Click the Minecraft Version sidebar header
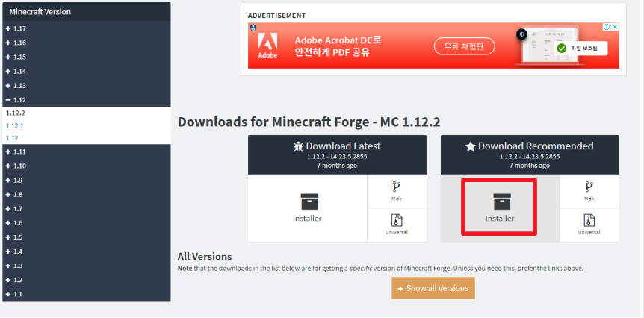The height and width of the screenshot is (318, 644). tap(86, 12)
